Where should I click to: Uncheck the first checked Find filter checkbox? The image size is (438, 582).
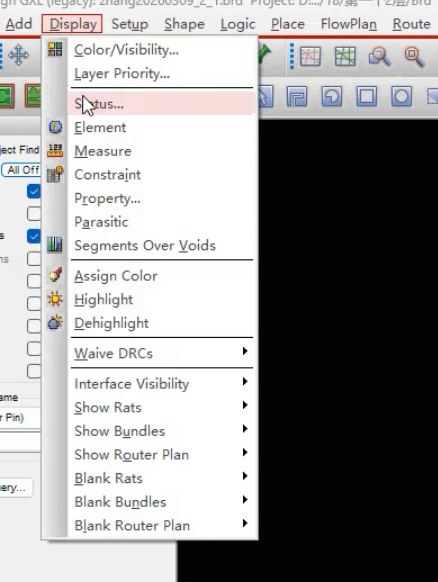point(33,192)
